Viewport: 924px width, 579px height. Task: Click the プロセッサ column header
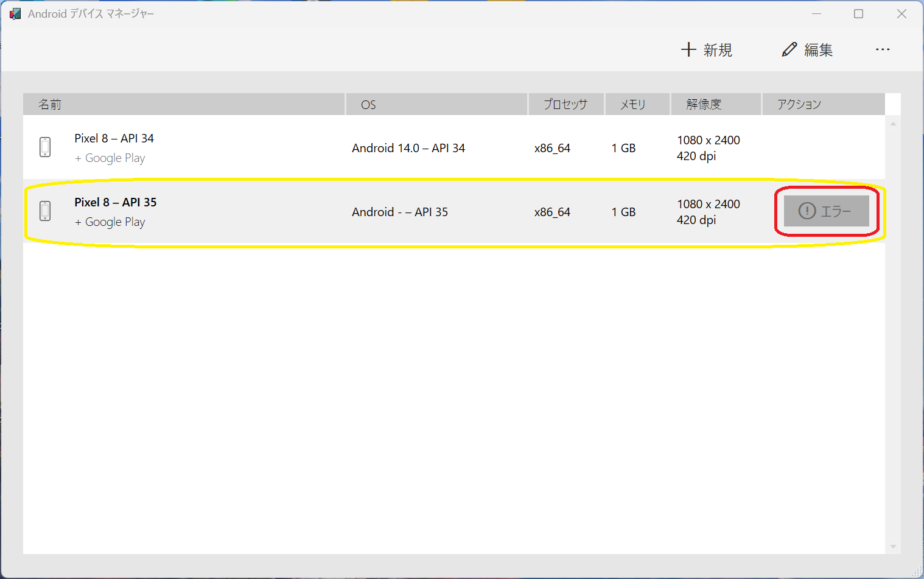(x=566, y=104)
